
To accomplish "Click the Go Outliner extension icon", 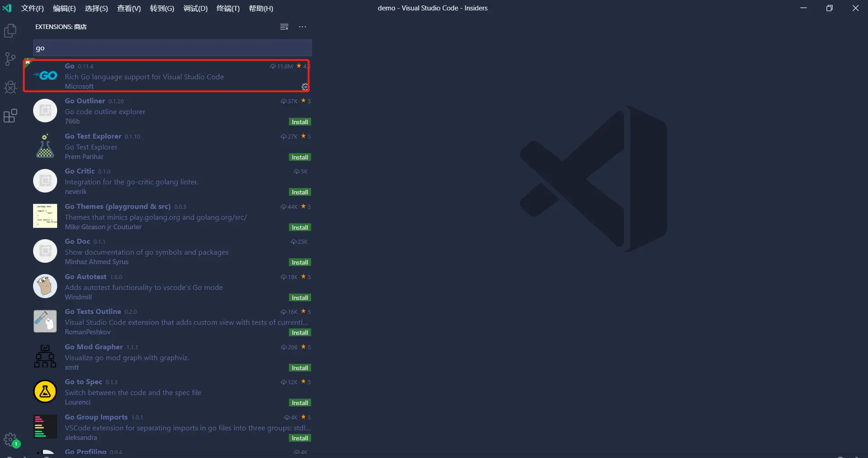I will pyautogui.click(x=45, y=111).
